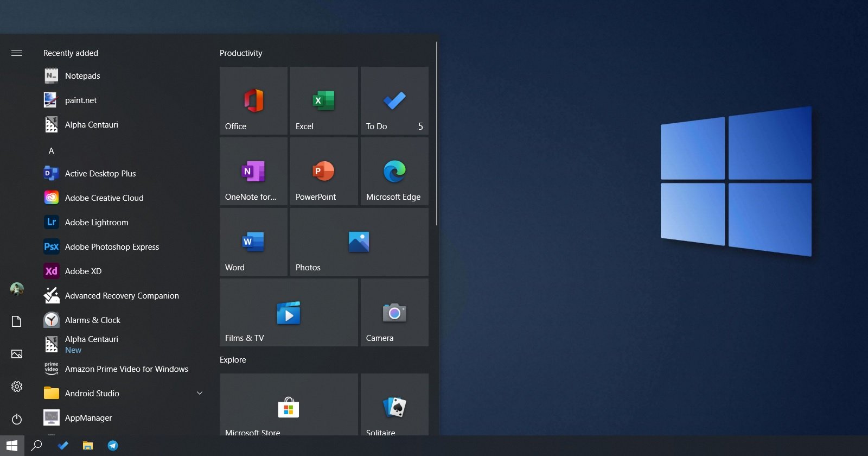Open the To Do tile
The image size is (868, 456).
(394, 100)
